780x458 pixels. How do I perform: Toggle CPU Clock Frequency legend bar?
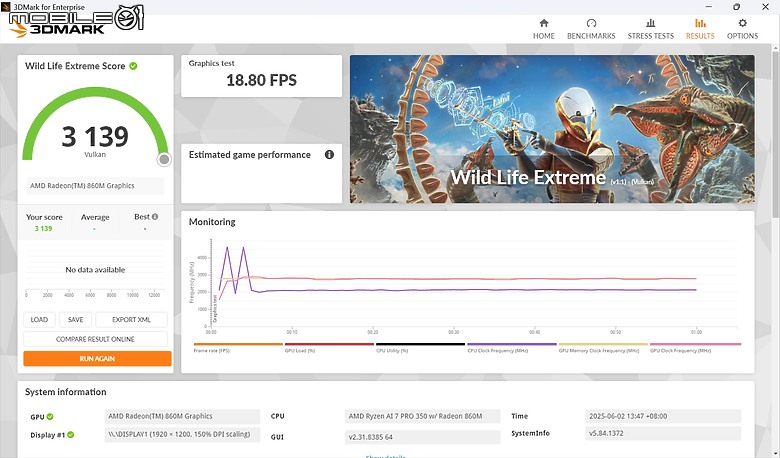(x=512, y=344)
